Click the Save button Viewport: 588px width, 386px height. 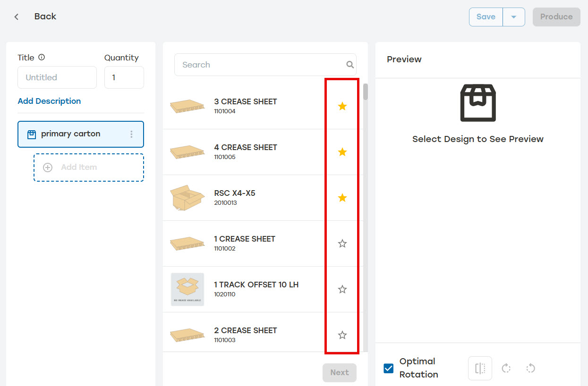click(486, 17)
